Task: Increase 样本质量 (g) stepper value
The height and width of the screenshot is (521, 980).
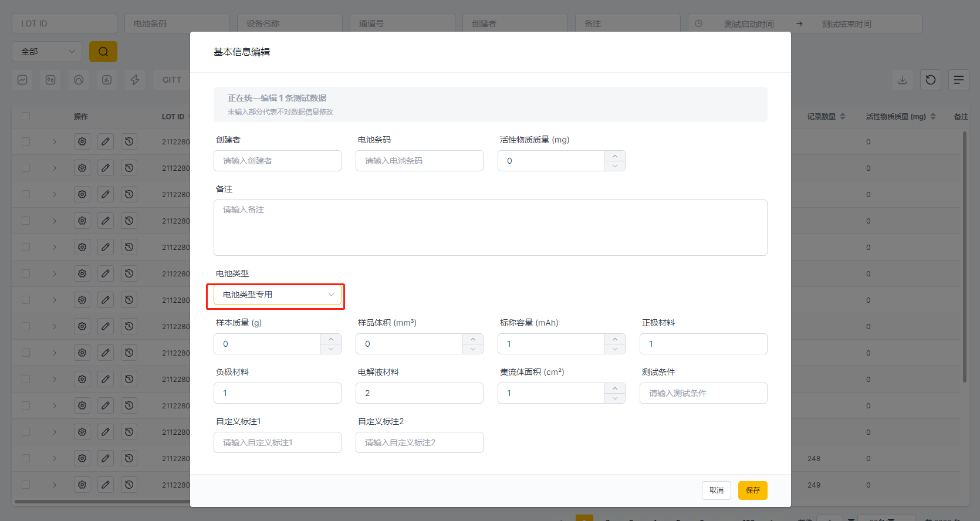Action: (x=330, y=339)
